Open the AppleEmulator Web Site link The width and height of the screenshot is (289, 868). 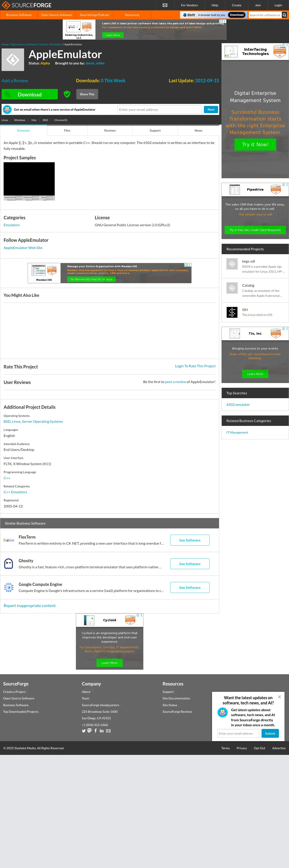[23, 248]
